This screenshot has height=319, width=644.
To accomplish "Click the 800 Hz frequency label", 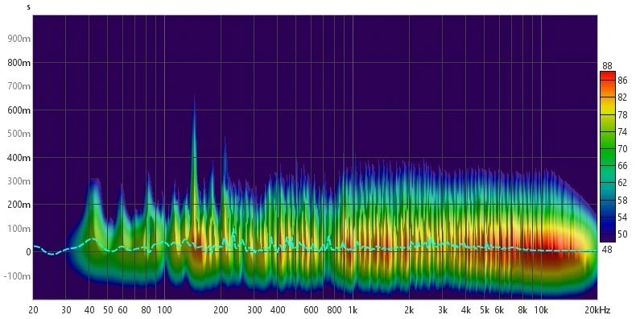I will [x=335, y=309].
